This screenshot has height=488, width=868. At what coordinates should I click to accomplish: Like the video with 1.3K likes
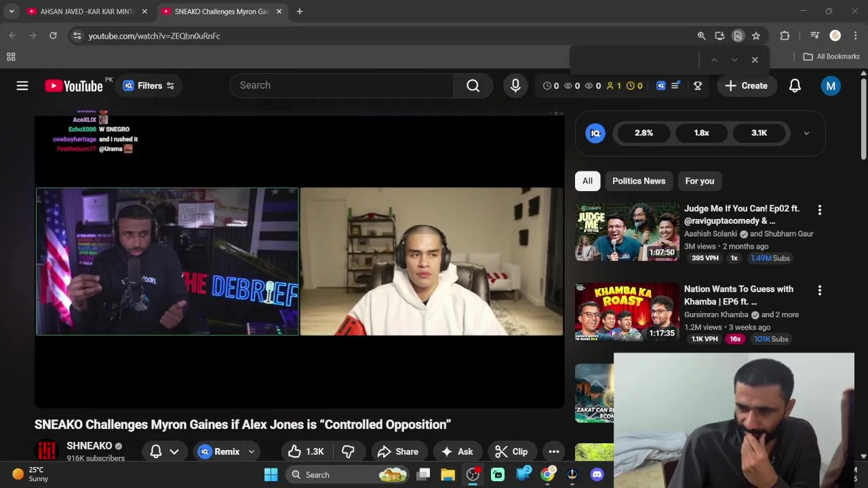tap(306, 451)
